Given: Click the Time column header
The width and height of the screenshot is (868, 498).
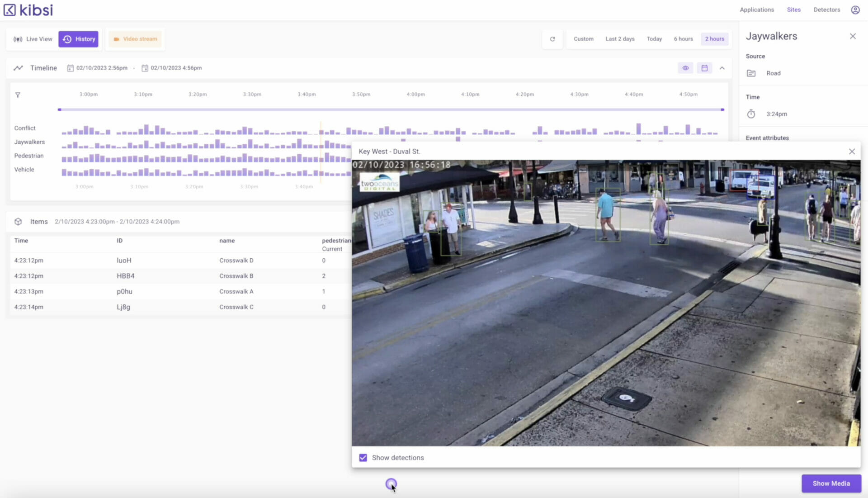Looking at the screenshot, I should coord(21,241).
